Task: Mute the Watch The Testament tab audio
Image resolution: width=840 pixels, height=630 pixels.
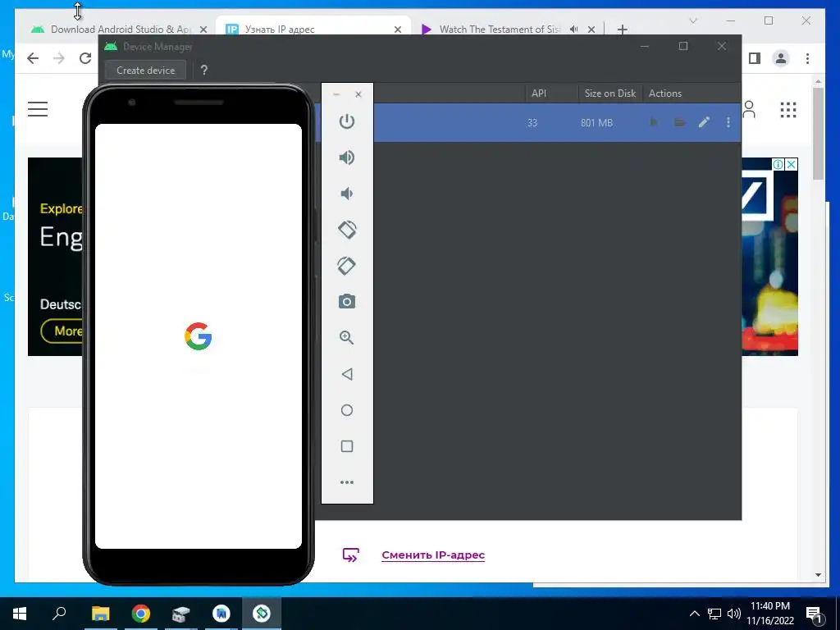Action: [x=573, y=30]
